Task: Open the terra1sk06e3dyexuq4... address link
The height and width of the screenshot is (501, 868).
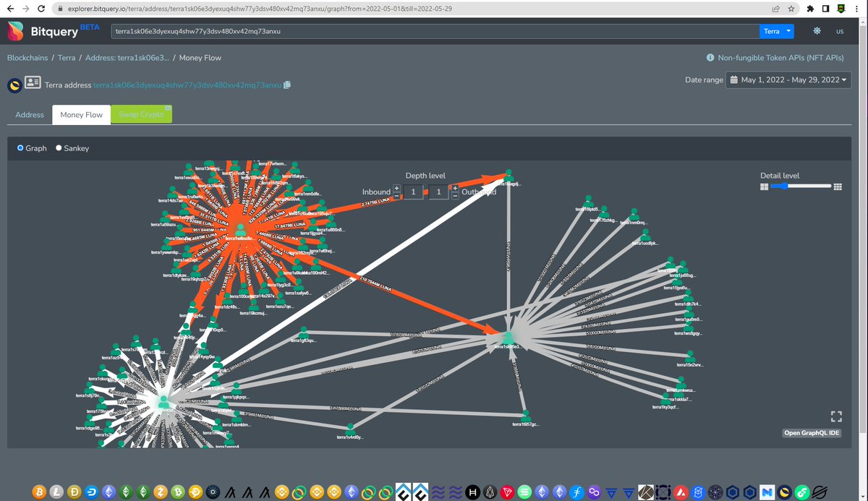Action: point(187,85)
